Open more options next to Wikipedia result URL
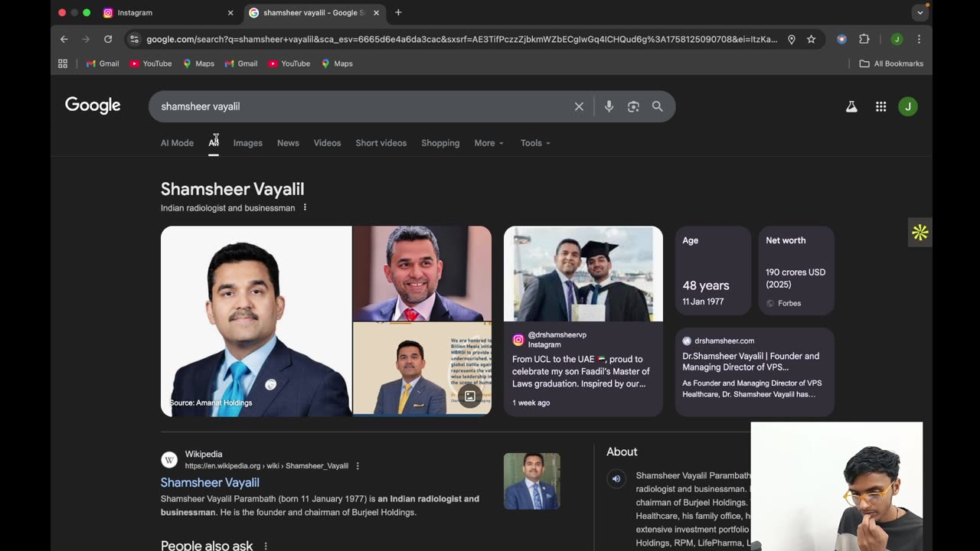 (358, 465)
